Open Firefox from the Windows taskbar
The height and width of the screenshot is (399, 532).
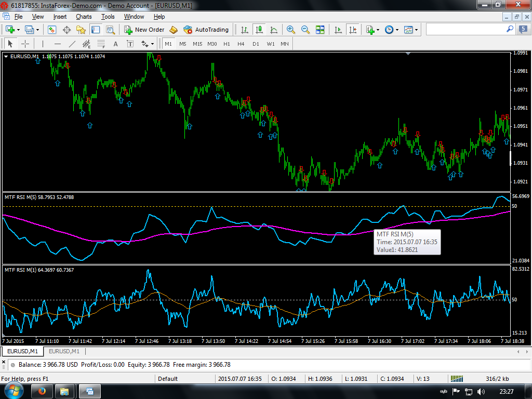point(42,390)
